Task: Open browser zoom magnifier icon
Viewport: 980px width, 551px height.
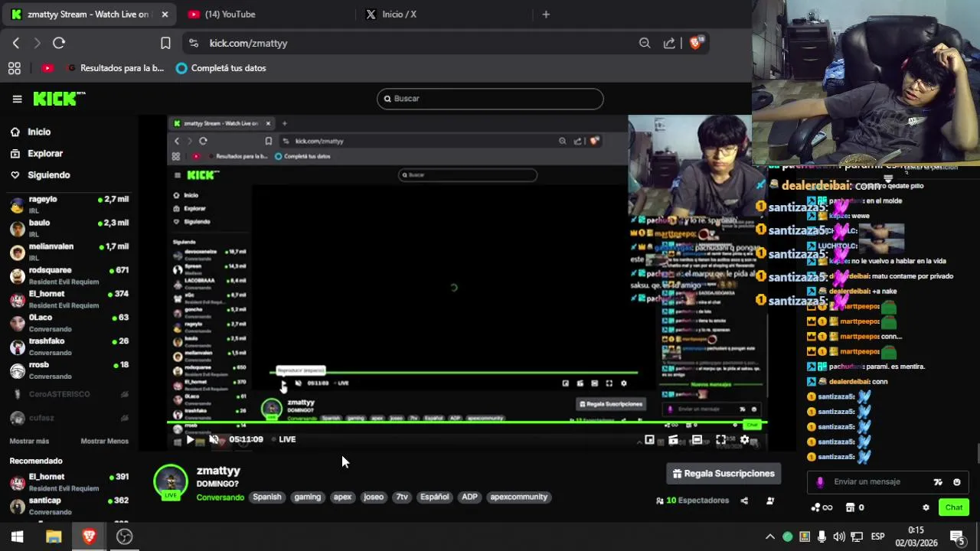Action: point(645,44)
